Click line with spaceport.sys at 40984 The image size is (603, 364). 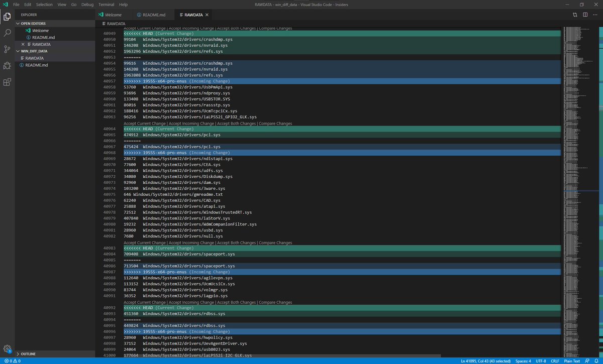point(342,254)
